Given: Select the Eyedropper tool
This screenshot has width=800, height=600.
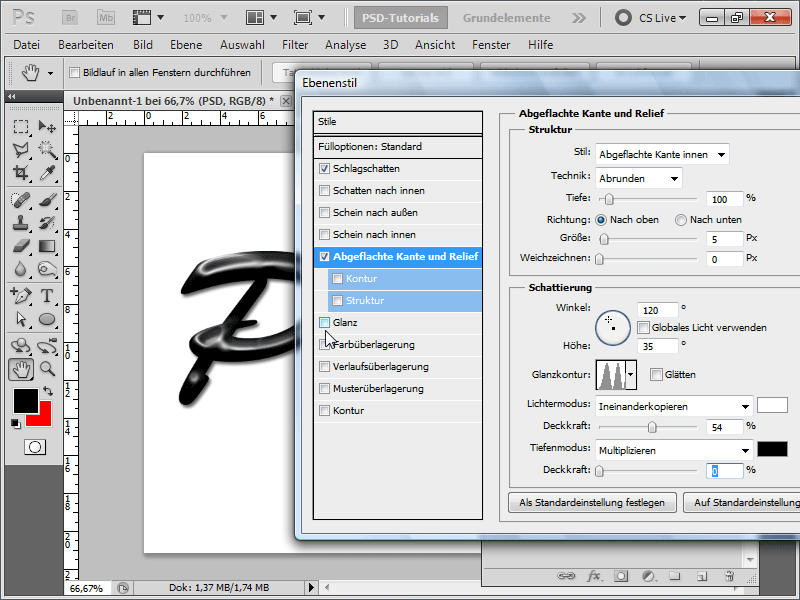Looking at the screenshot, I should click(x=47, y=173).
